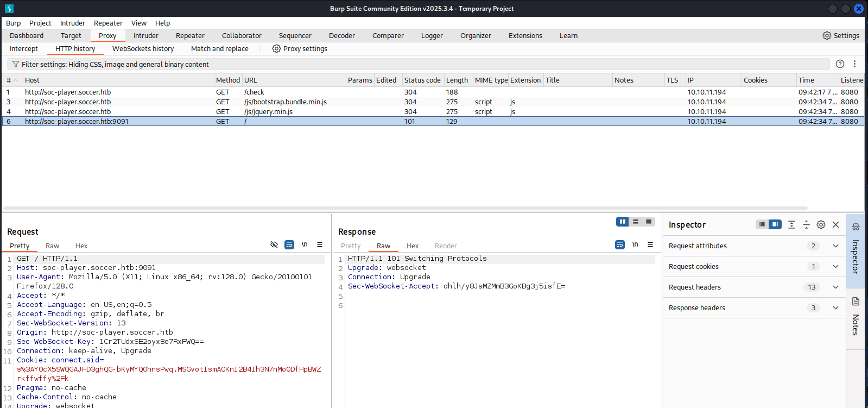Open HTTP history three-dot options menu
This screenshot has height=408, width=868.
click(x=854, y=64)
